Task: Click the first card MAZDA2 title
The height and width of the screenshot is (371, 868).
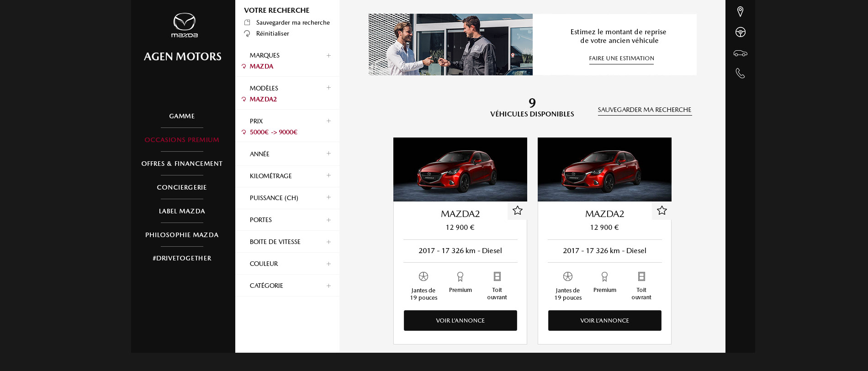Action: pyautogui.click(x=460, y=214)
